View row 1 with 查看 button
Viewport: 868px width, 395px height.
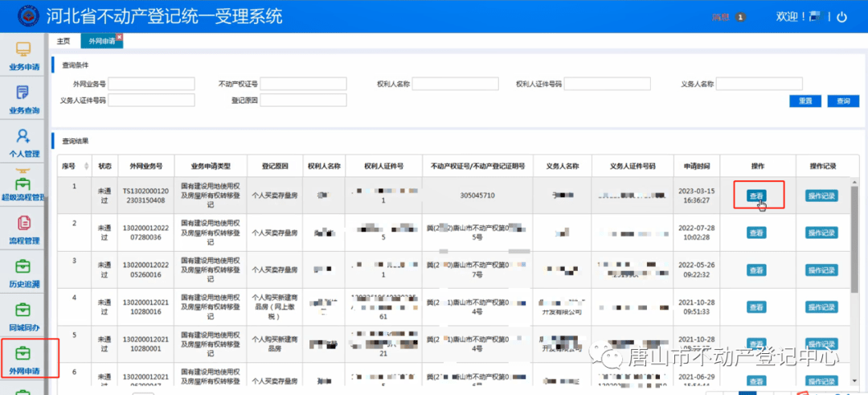tap(755, 195)
